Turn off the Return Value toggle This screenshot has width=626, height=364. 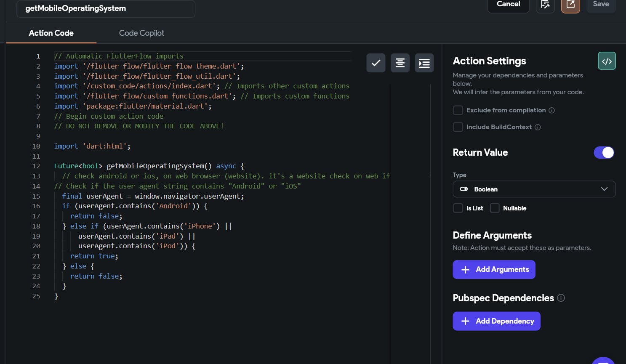coord(604,153)
